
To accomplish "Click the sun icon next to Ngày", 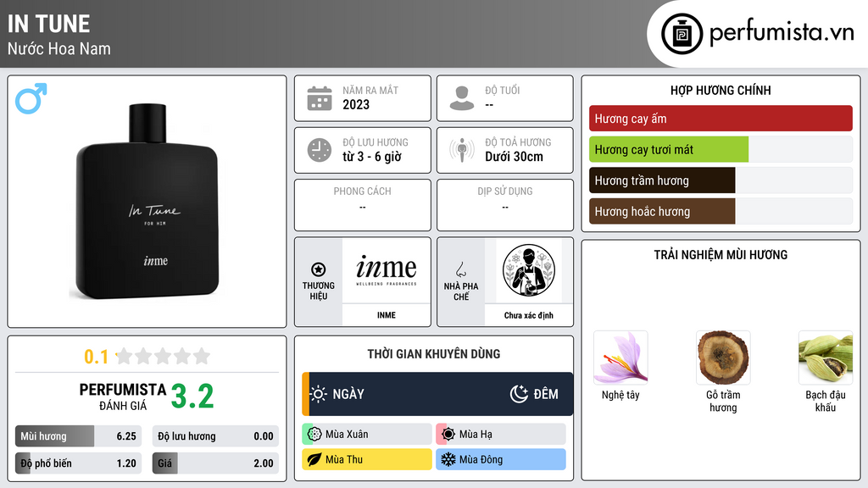I will coord(319,394).
